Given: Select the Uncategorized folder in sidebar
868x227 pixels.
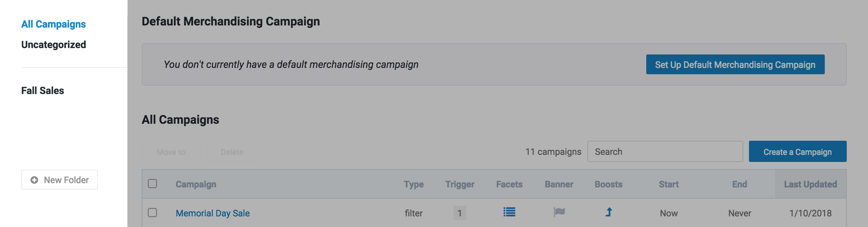Looking at the screenshot, I should [53, 45].
